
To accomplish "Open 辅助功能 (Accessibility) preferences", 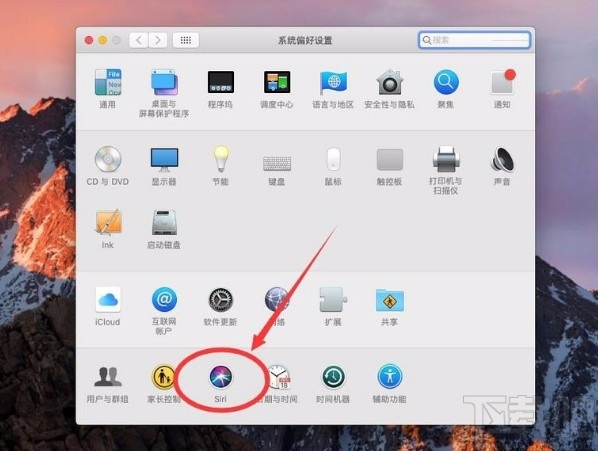I will (x=389, y=377).
